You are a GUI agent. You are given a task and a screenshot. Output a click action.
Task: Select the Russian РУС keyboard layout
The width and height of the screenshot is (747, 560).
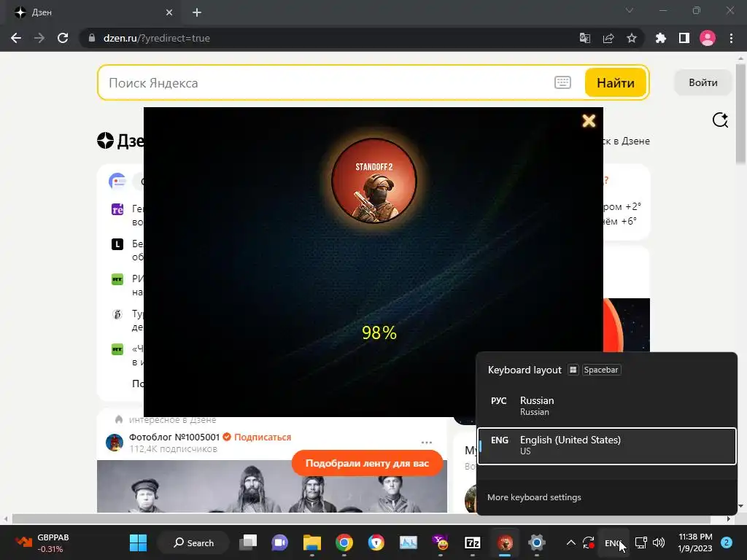pos(606,405)
